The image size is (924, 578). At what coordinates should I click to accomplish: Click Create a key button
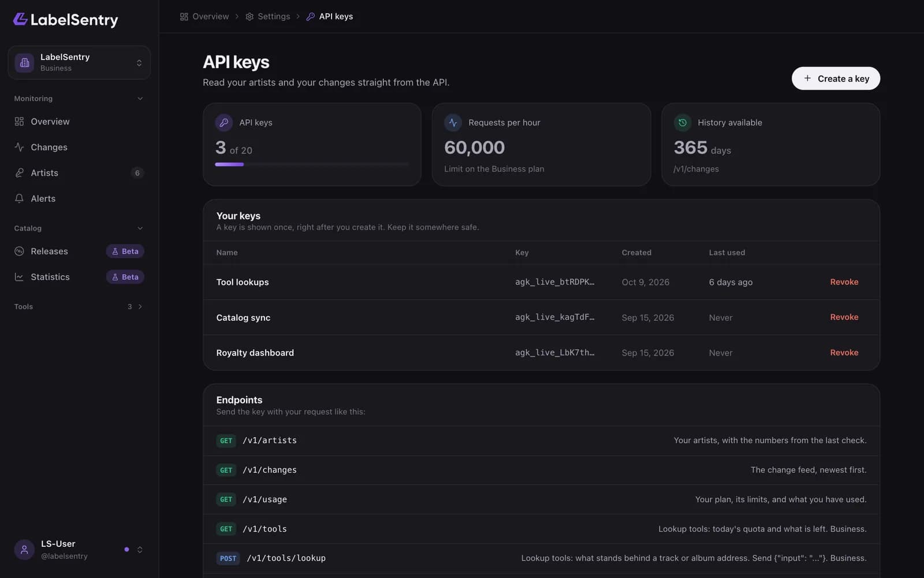(x=836, y=78)
